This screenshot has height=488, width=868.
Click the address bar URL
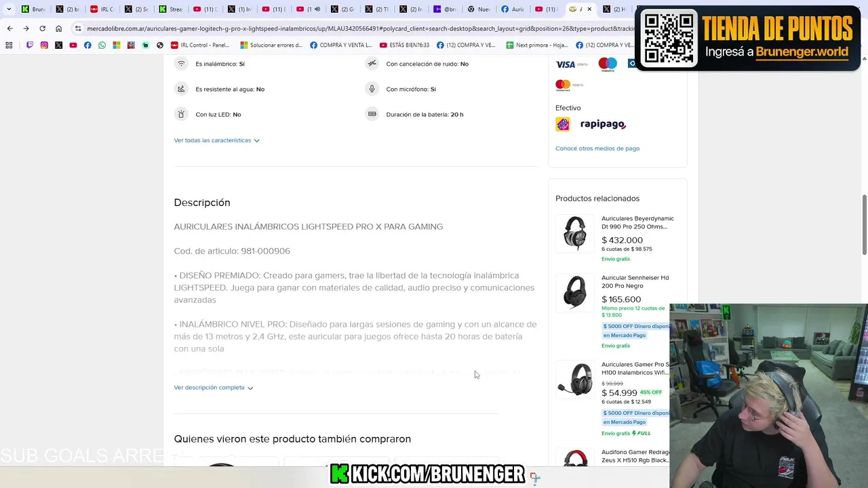pos(359,28)
